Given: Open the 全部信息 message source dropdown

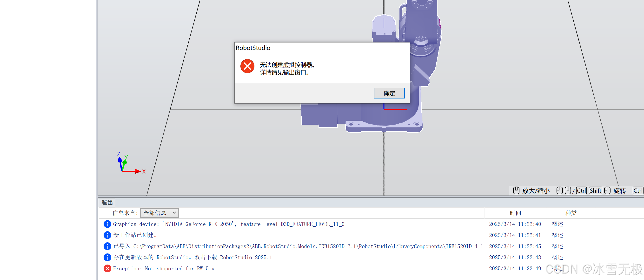Looking at the screenshot, I should pos(159,213).
